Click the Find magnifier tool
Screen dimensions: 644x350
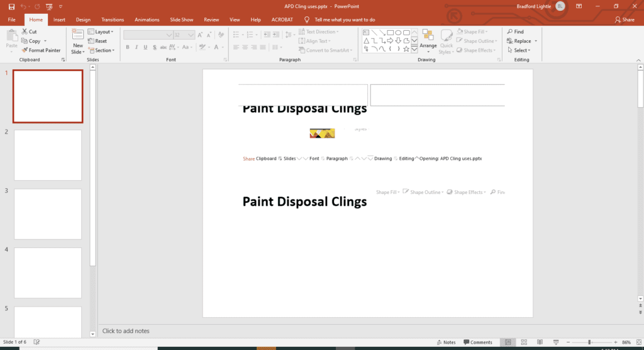point(509,31)
